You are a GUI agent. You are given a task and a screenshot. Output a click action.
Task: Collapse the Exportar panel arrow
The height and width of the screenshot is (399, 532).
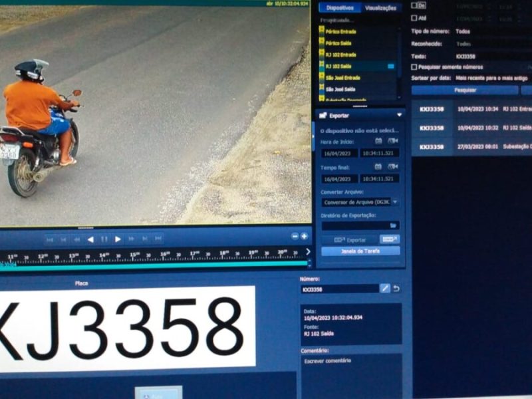pyautogui.click(x=399, y=115)
